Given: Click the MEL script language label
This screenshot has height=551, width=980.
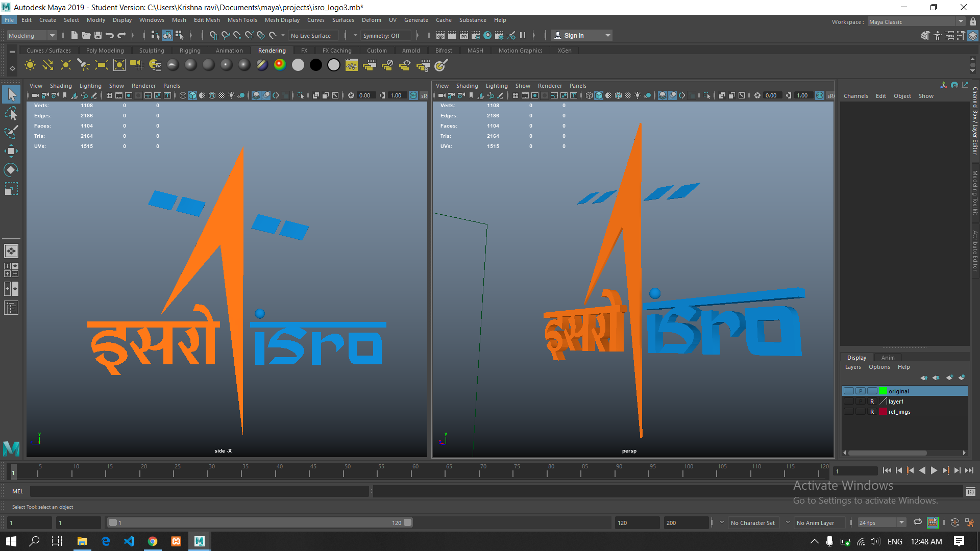Looking at the screenshot, I should pos(18,491).
